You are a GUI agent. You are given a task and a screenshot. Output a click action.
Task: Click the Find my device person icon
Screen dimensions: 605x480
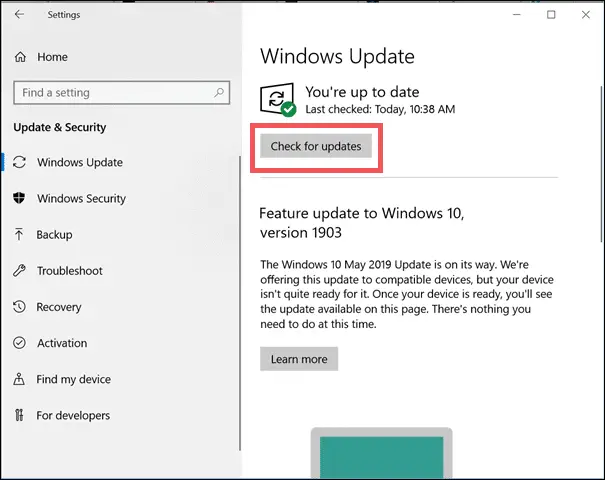[x=19, y=379]
